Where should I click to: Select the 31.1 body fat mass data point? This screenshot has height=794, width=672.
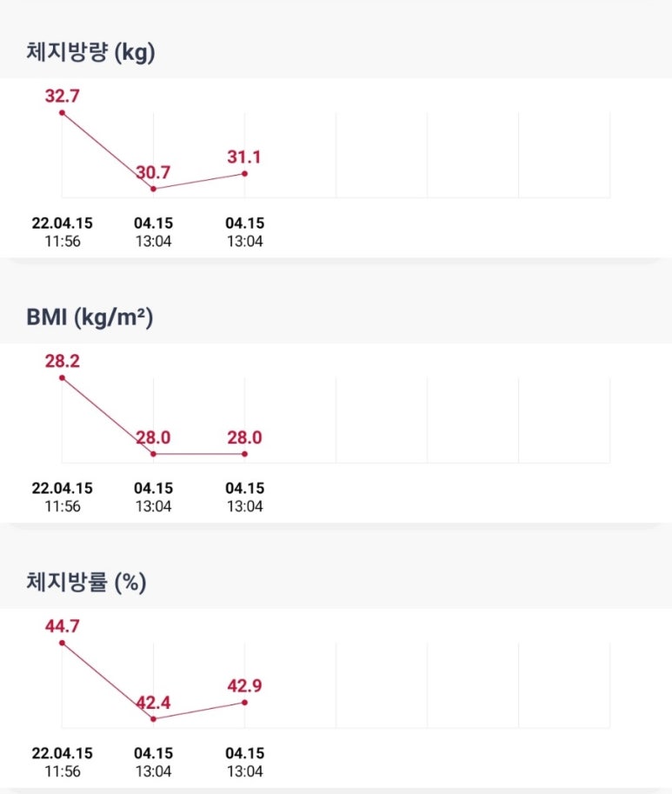coord(245,174)
